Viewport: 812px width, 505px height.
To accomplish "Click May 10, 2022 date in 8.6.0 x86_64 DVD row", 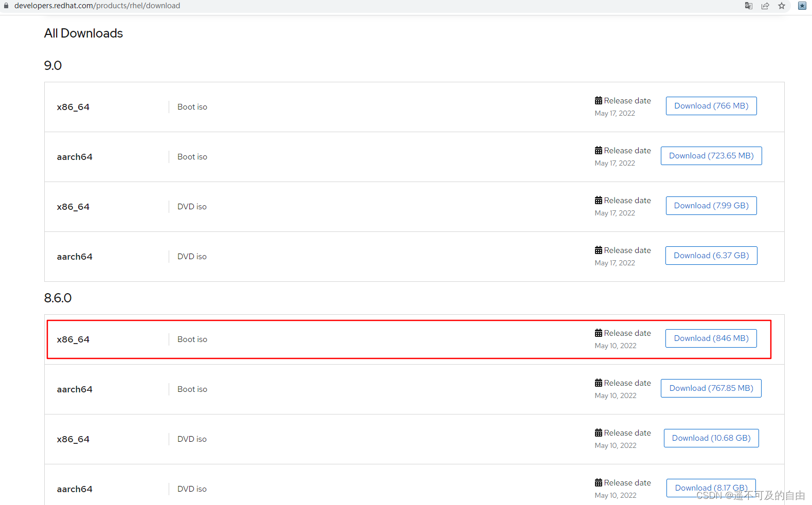I will [616, 446].
